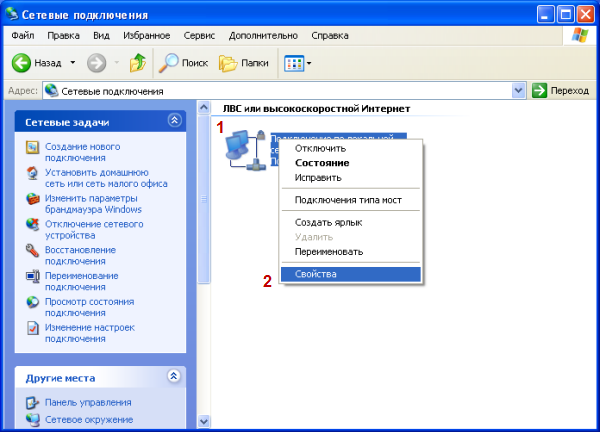Image resolution: width=600 pixels, height=432 pixels.
Task: Choose Отключить in the context menu
Action: pos(351,148)
